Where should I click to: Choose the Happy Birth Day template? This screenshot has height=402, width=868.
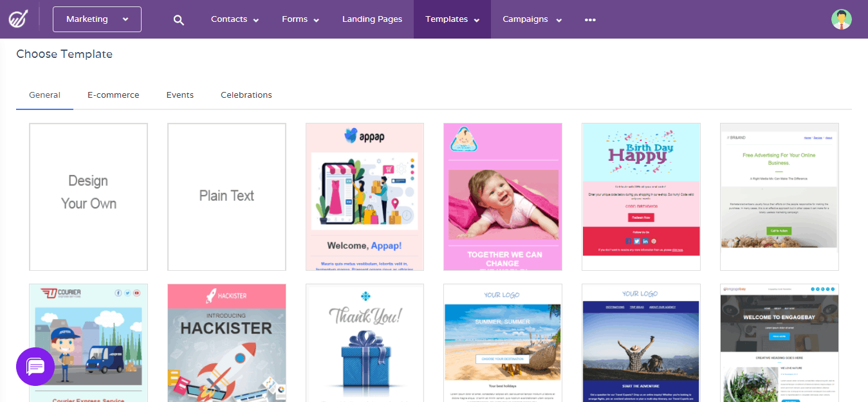(641, 197)
